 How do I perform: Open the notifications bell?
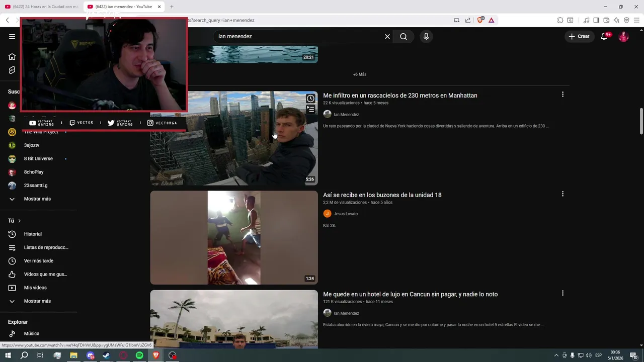coord(605,36)
